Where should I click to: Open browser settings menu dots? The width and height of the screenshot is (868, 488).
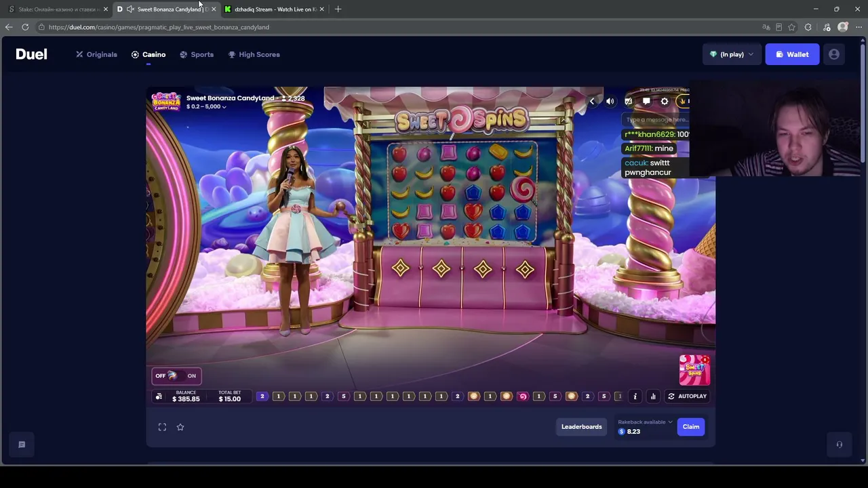click(x=858, y=27)
